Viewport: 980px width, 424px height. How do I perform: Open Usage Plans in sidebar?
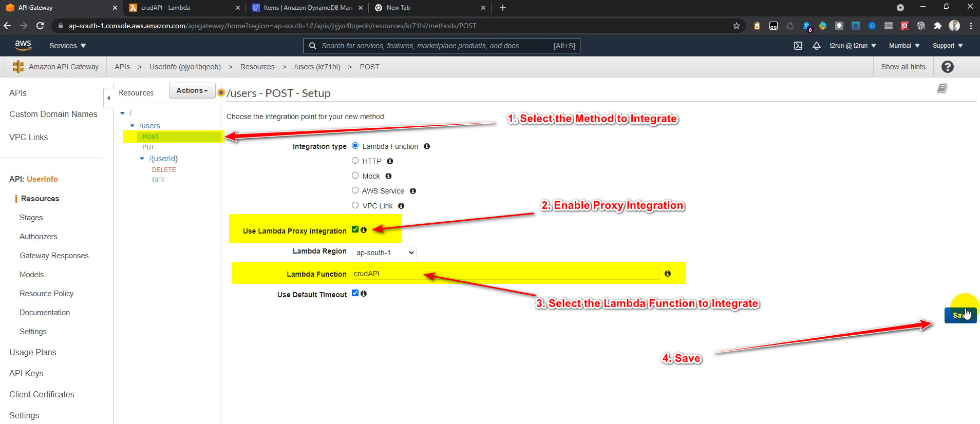tap(33, 352)
